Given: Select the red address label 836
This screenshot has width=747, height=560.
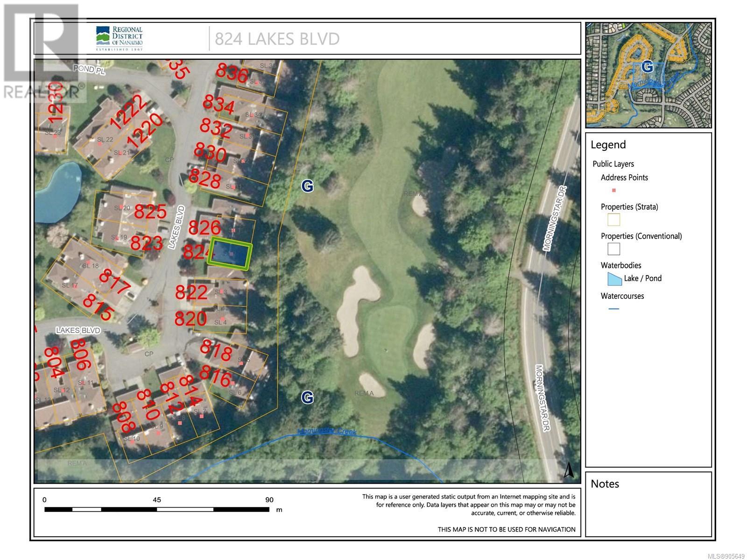Looking at the screenshot, I should 232,73.
